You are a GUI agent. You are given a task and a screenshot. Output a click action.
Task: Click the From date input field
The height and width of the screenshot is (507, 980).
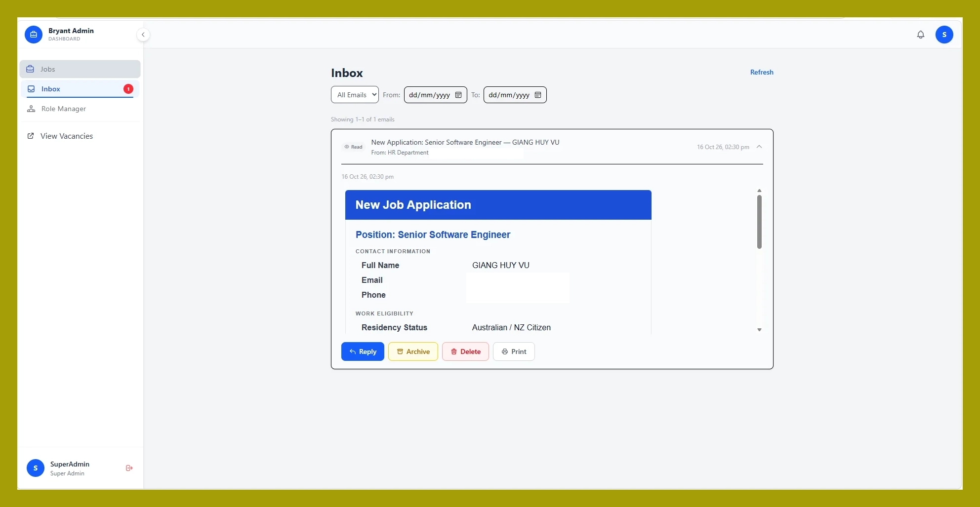(436, 95)
